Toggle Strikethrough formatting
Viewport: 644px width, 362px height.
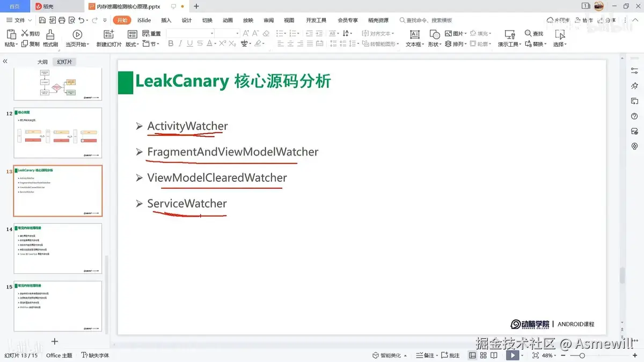coord(200,44)
